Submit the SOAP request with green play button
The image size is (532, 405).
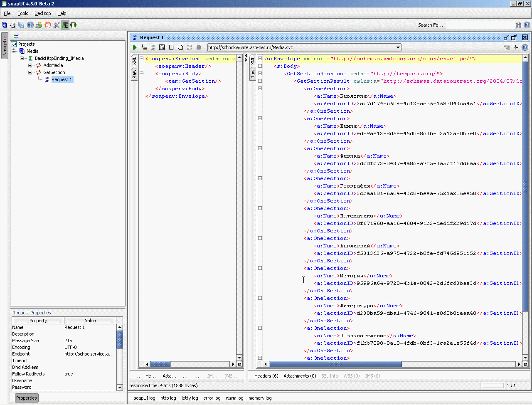pos(135,47)
